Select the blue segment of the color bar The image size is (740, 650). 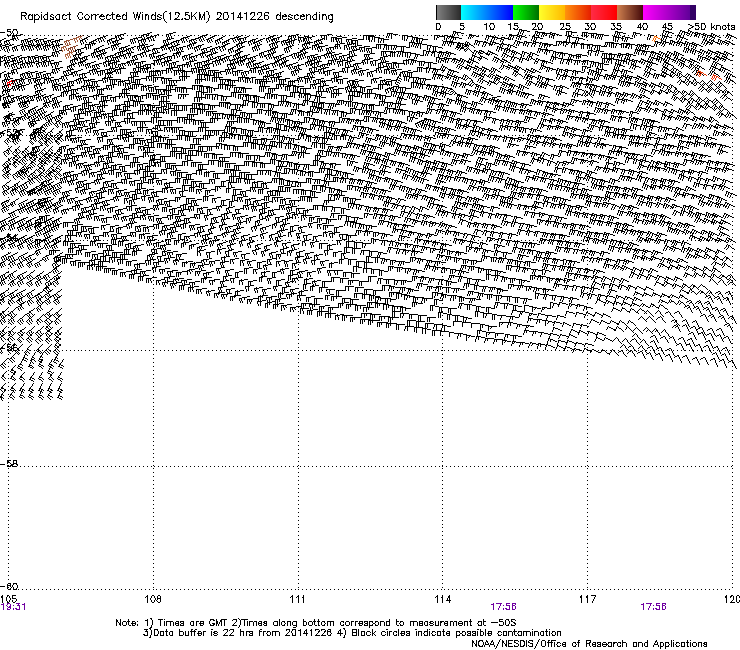[x=500, y=12]
